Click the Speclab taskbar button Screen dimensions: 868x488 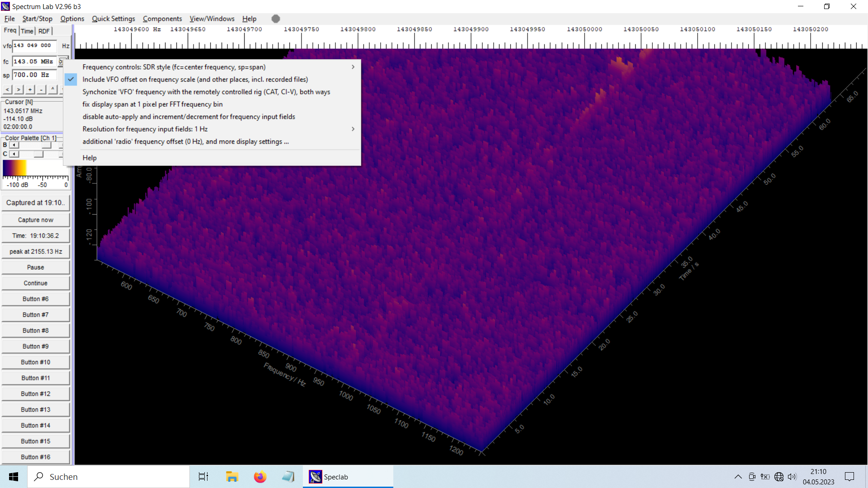[348, 477]
